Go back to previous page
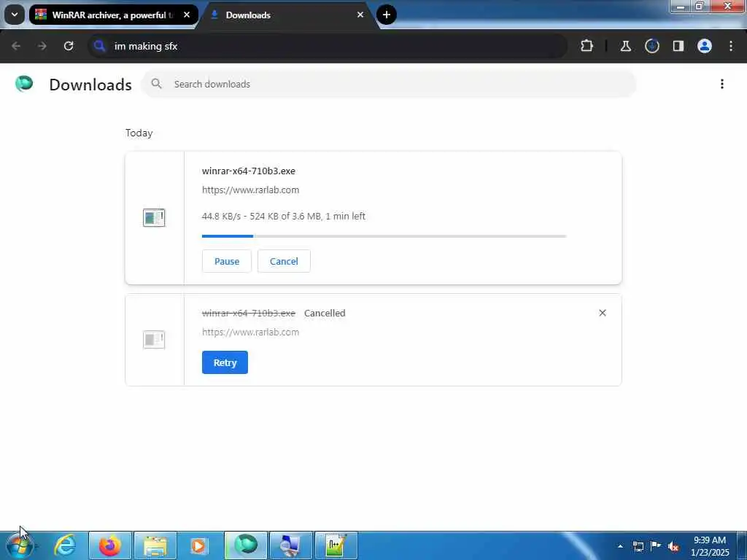Image resolution: width=747 pixels, height=560 pixels. click(x=16, y=46)
